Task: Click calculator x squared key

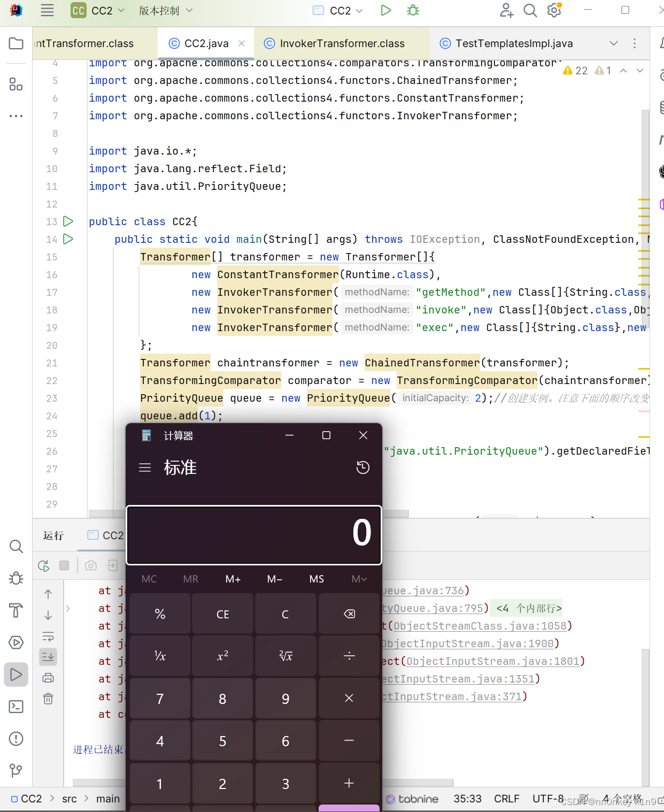Action: pyautogui.click(x=222, y=656)
